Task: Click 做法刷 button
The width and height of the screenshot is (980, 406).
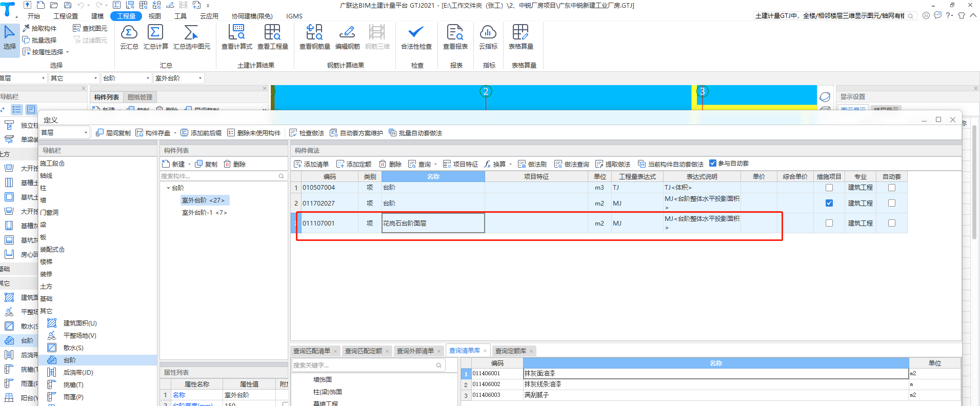Action: coord(532,164)
